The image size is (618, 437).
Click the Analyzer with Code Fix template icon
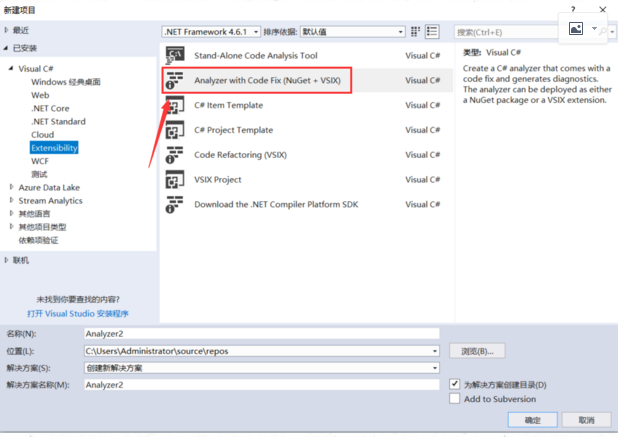[175, 80]
